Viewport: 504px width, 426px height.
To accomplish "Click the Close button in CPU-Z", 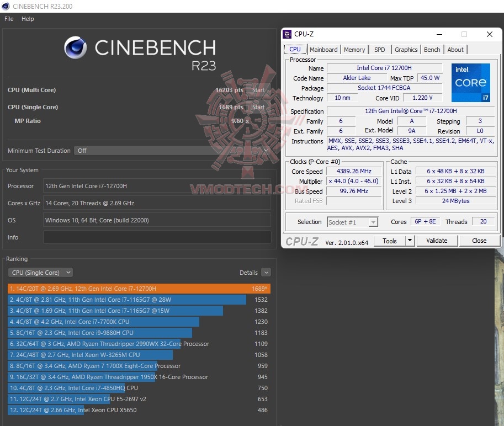I will (x=479, y=241).
